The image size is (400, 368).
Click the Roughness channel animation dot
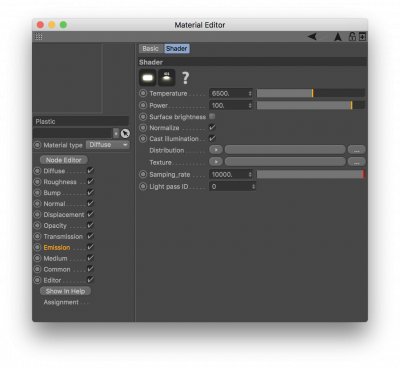(x=37, y=182)
